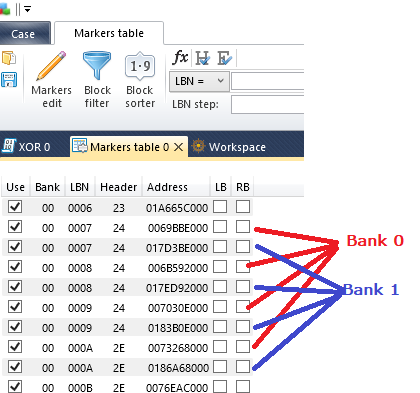420x393 pixels.
Task: Select address cell 0069BBE000
Action: click(178, 228)
